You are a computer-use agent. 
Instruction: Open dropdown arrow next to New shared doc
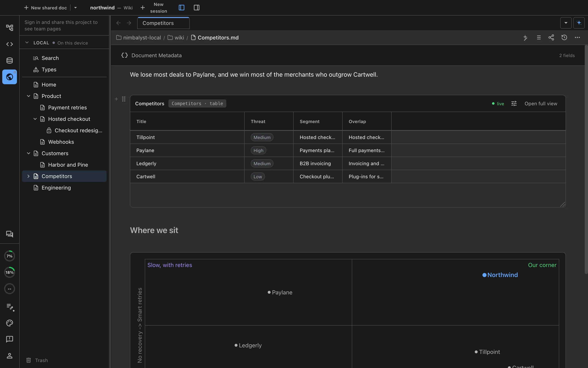pyautogui.click(x=76, y=8)
